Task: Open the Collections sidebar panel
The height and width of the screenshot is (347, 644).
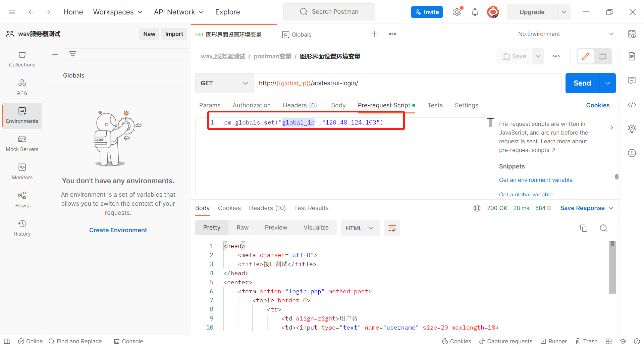Action: click(22, 59)
